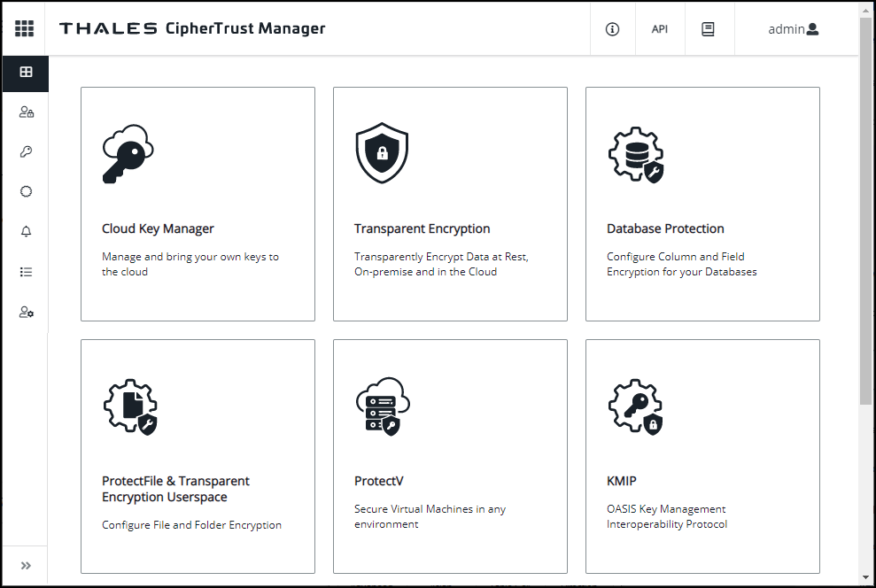Image resolution: width=876 pixels, height=588 pixels.
Task: Click the circular cluster icon in sidebar
Action: click(26, 191)
